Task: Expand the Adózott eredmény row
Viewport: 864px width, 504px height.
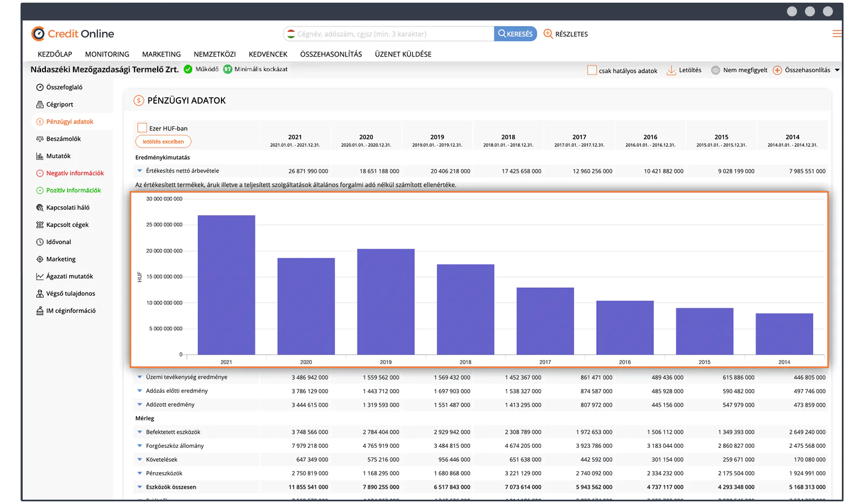Action: [x=140, y=405]
